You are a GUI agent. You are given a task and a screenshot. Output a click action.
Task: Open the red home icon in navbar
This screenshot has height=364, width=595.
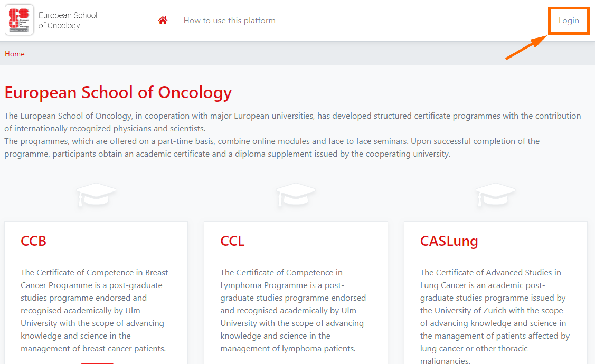tap(163, 20)
